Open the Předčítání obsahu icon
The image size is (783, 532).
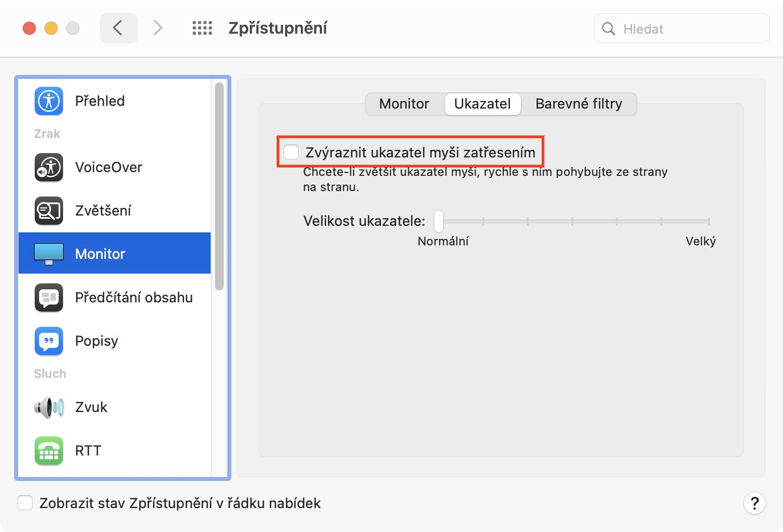pos(49,297)
